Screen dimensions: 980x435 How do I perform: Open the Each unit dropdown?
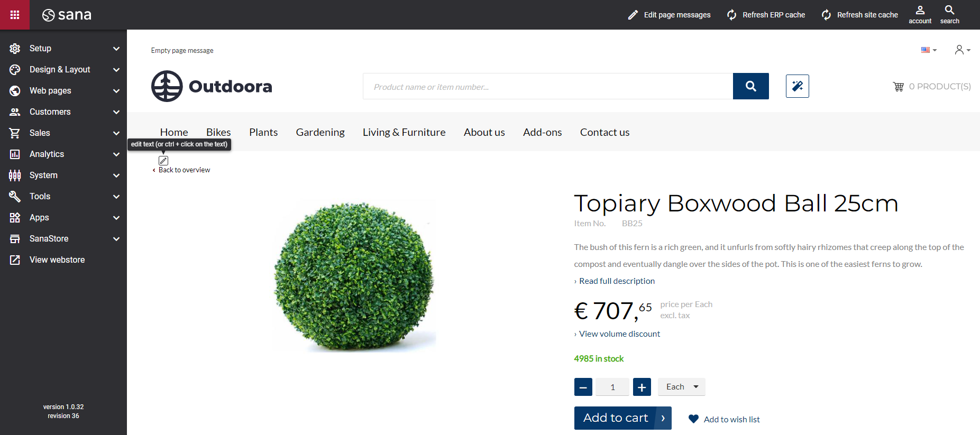pos(681,387)
